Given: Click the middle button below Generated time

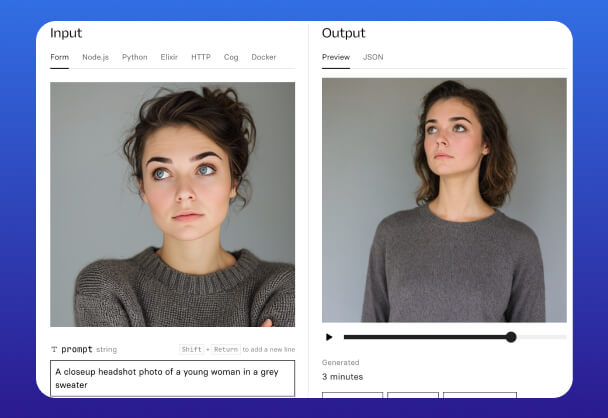Looking at the screenshot, I should coord(413,395).
